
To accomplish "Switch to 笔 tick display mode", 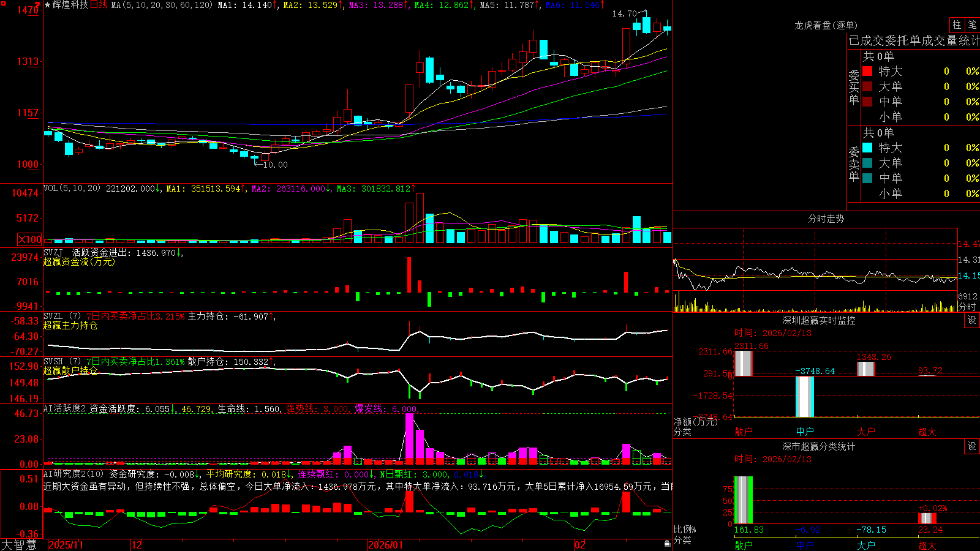I will click(x=973, y=25).
